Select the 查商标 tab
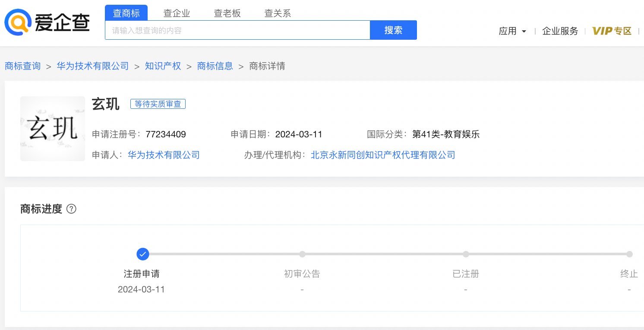 (126, 13)
